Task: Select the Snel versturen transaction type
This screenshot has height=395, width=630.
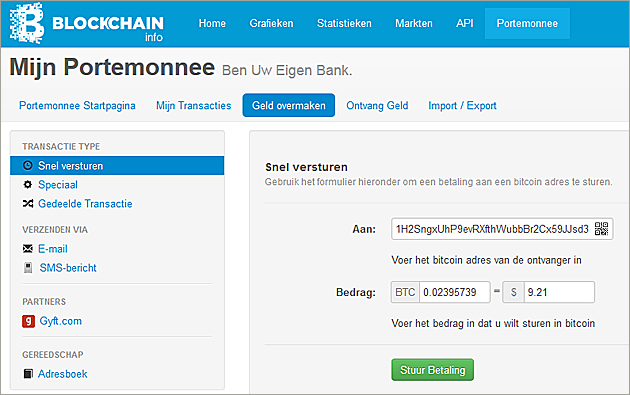Action: [x=117, y=166]
